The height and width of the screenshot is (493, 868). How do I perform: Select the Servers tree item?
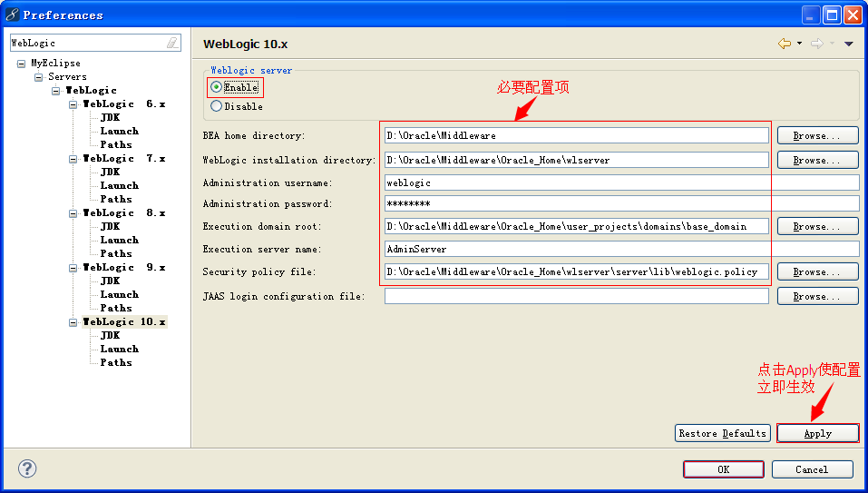coord(67,76)
